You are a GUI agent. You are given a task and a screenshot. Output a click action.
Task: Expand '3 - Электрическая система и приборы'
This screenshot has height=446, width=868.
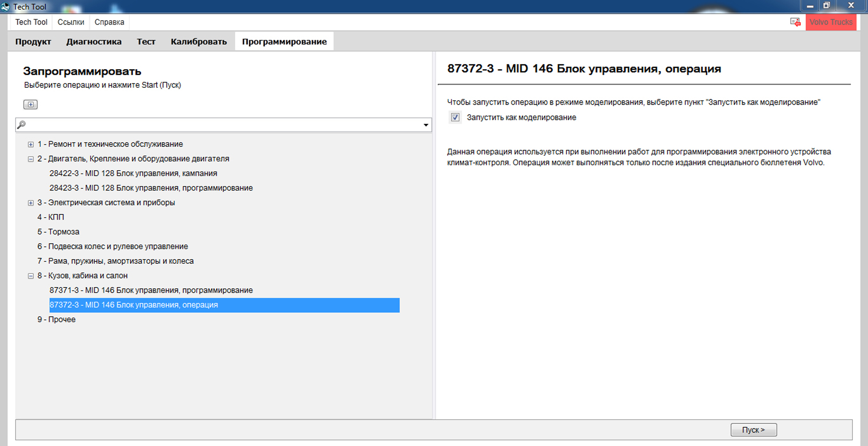[31, 203]
